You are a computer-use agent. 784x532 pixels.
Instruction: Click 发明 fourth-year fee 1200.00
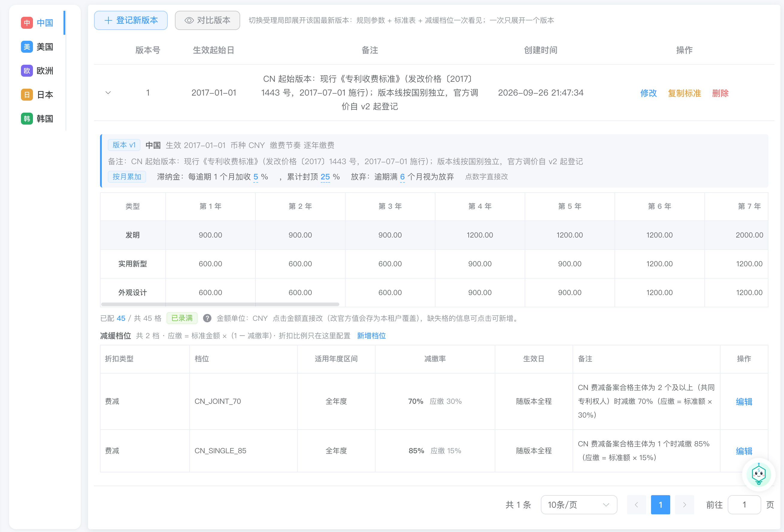click(480, 235)
